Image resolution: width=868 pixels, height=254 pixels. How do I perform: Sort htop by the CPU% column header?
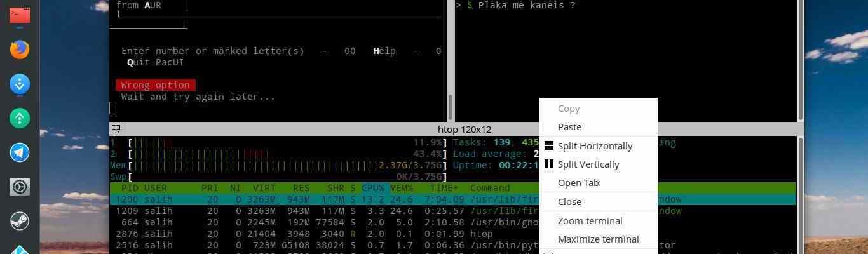click(373, 188)
